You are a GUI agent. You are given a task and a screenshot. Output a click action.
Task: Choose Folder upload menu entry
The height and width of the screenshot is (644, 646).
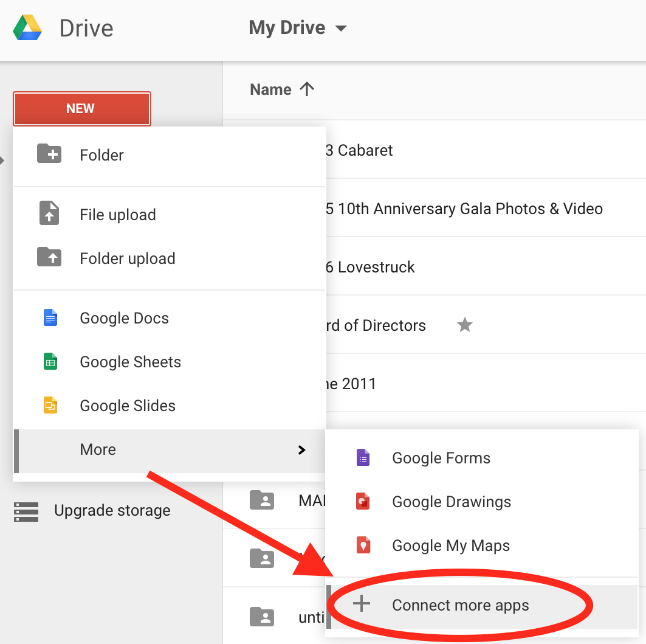click(170, 258)
